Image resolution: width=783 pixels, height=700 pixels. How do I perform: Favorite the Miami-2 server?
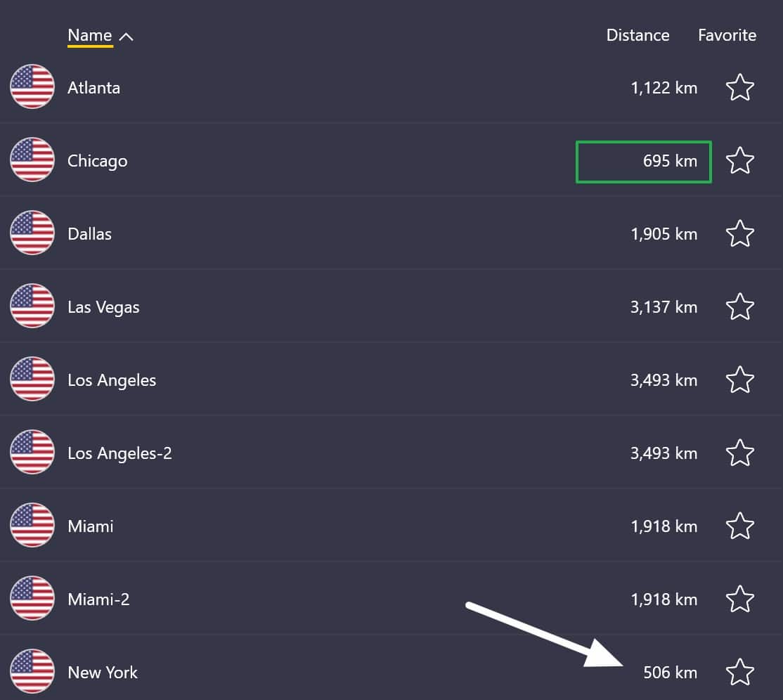coord(739,599)
